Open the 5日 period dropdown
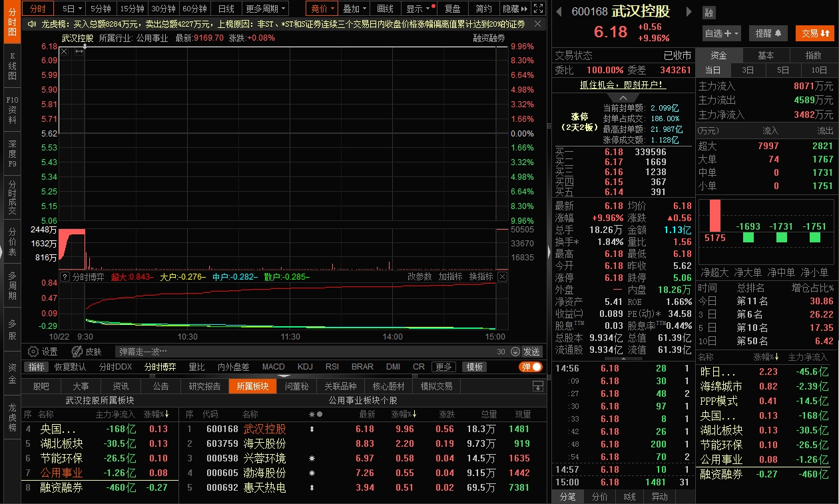The image size is (839, 504). 72,9
